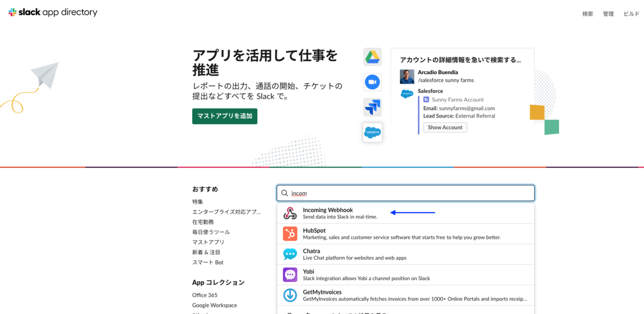Viewport: 644px width, 314px height.
Task: Select the Jira app icon
Action: coord(372,107)
